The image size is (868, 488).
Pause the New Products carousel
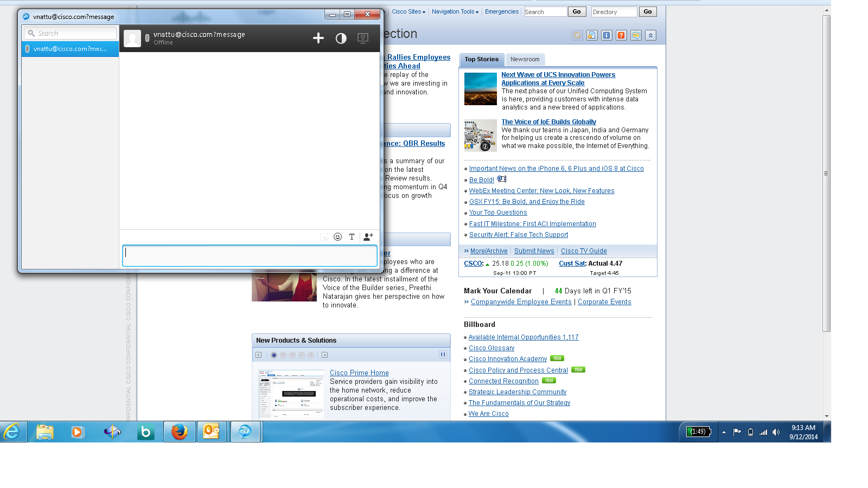(443, 355)
